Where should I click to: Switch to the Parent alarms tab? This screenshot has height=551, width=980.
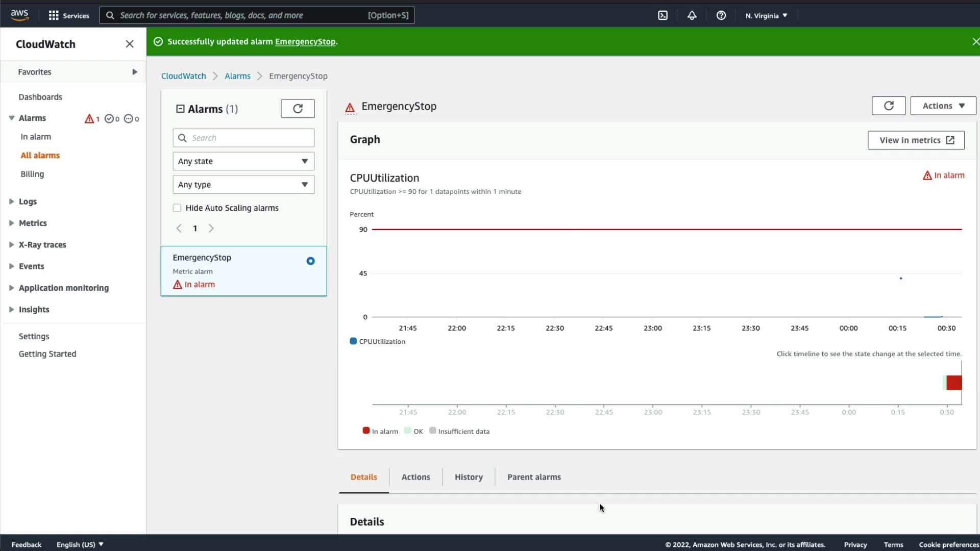[x=534, y=477]
